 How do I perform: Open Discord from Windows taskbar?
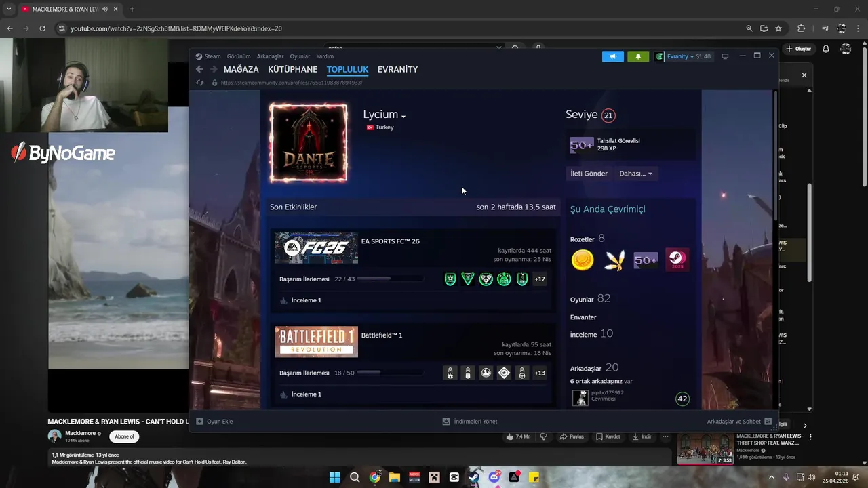(494, 477)
